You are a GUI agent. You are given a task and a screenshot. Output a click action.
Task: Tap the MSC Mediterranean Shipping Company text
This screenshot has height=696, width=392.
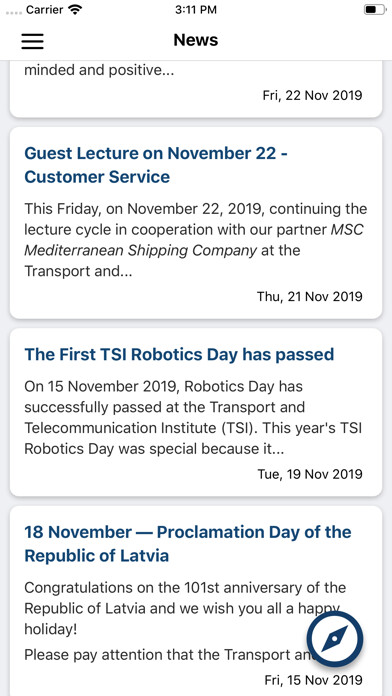(x=194, y=240)
